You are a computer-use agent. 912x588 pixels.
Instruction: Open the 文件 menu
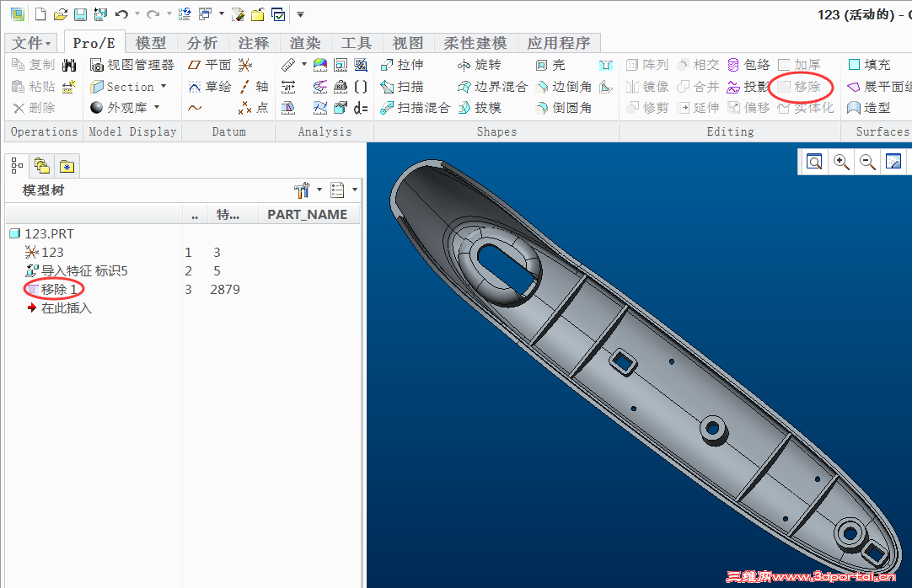point(32,43)
